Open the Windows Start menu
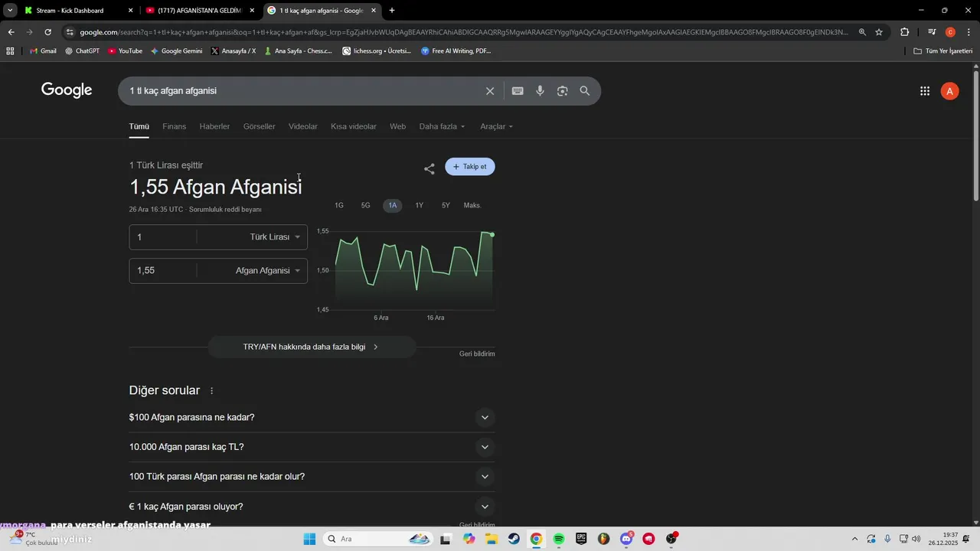This screenshot has width=980, height=551. [309, 539]
